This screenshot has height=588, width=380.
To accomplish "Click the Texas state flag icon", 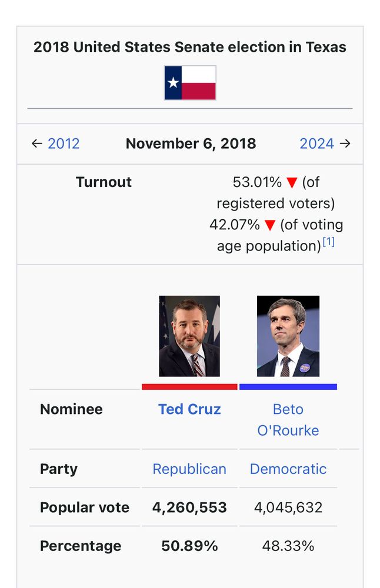I will pyautogui.click(x=190, y=83).
